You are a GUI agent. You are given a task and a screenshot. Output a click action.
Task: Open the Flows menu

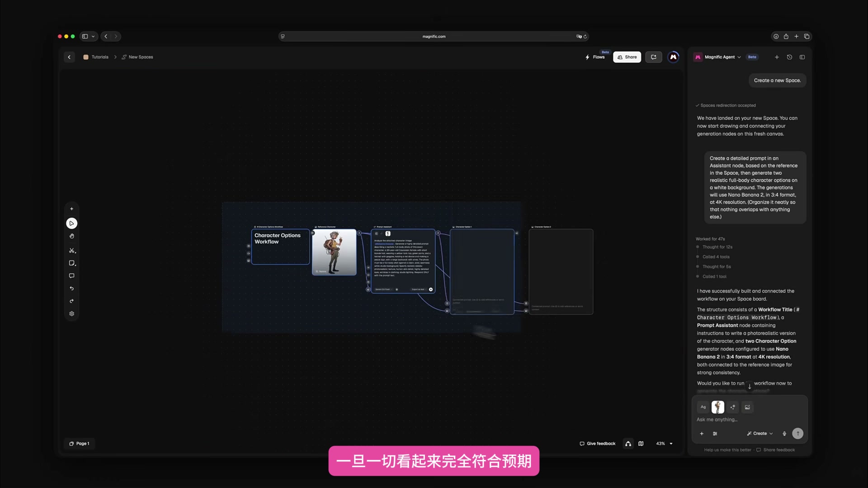pyautogui.click(x=595, y=57)
